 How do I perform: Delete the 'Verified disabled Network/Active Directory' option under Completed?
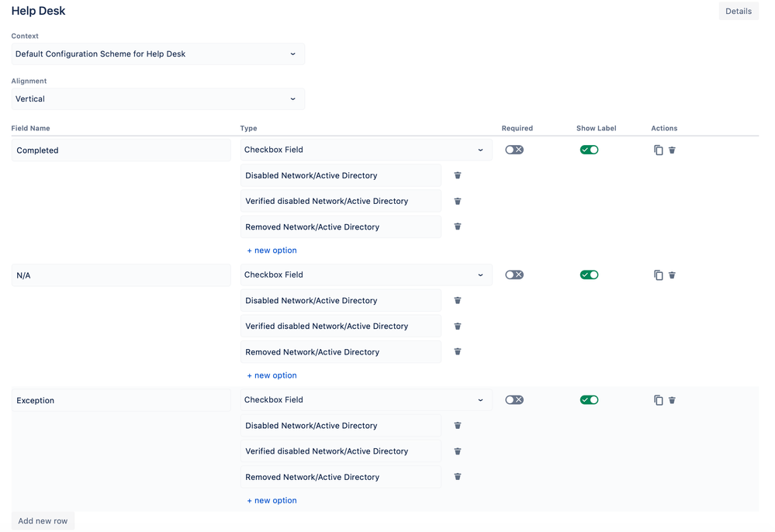click(457, 201)
